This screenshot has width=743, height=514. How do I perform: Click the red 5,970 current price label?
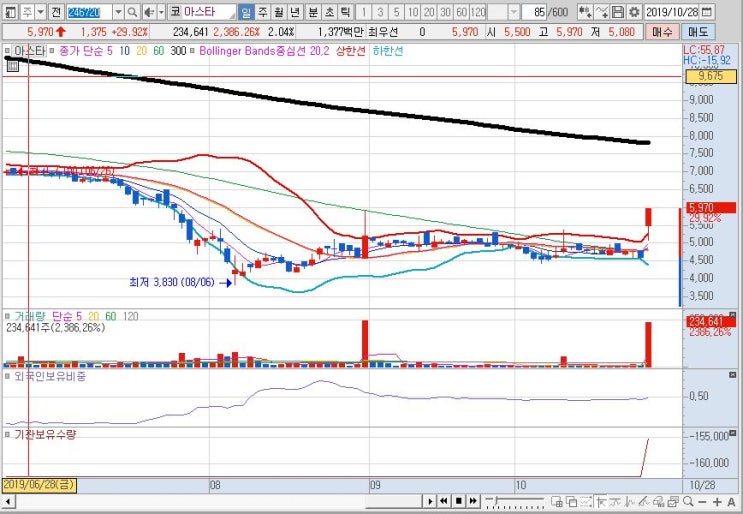click(711, 207)
